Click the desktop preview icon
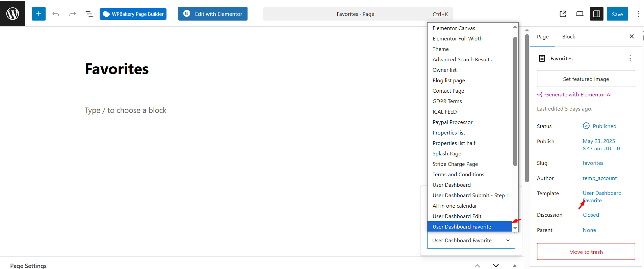The image size is (644, 269). (579, 14)
